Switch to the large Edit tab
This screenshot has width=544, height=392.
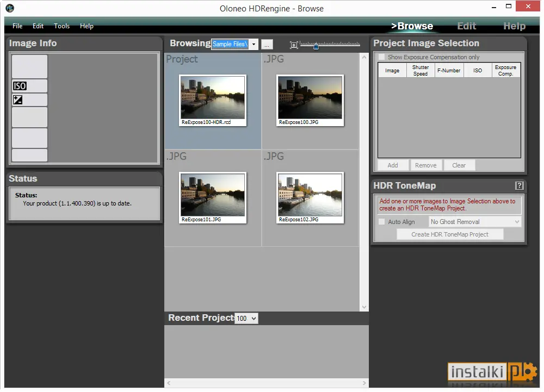466,26
